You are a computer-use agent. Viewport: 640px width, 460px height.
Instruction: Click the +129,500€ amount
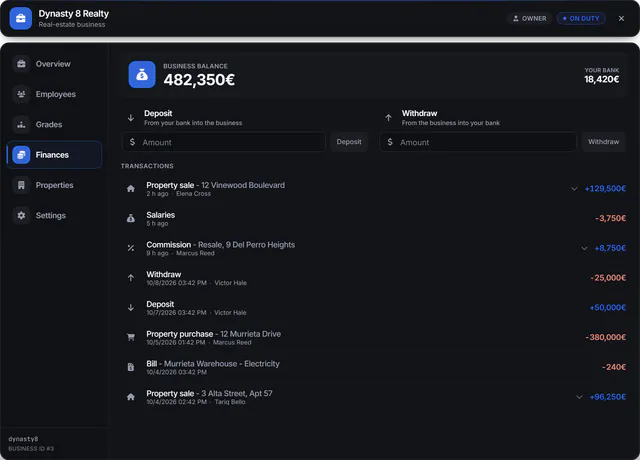[605, 189]
